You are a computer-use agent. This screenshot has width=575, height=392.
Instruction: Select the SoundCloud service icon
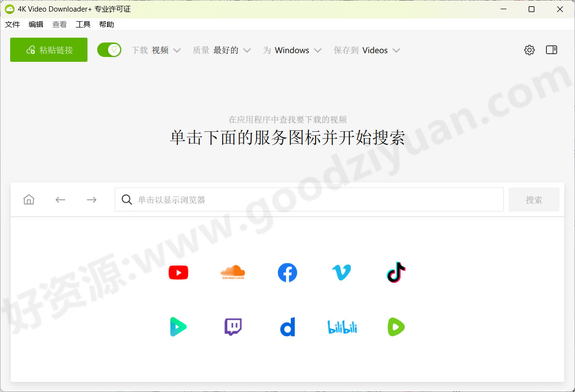233,272
